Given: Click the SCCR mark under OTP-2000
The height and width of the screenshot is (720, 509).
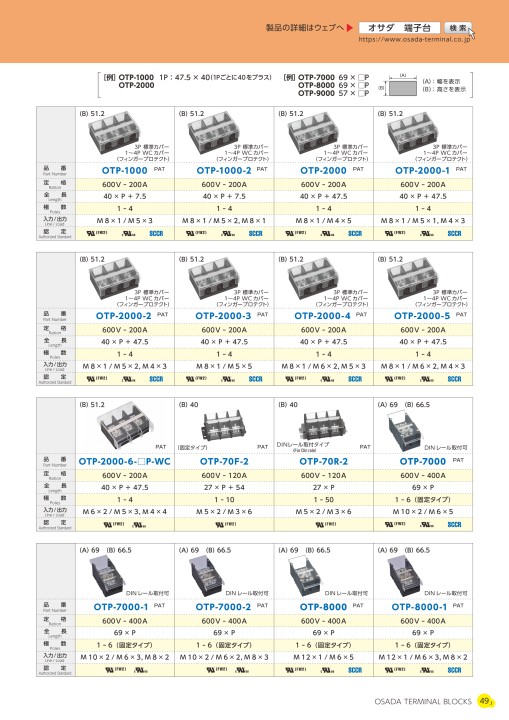Looking at the screenshot, I should coord(355,233).
